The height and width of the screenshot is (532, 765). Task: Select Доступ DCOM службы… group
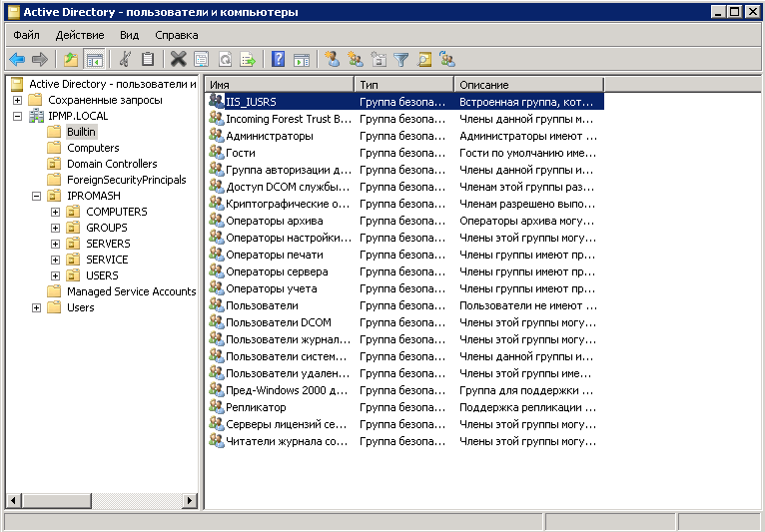(288, 187)
